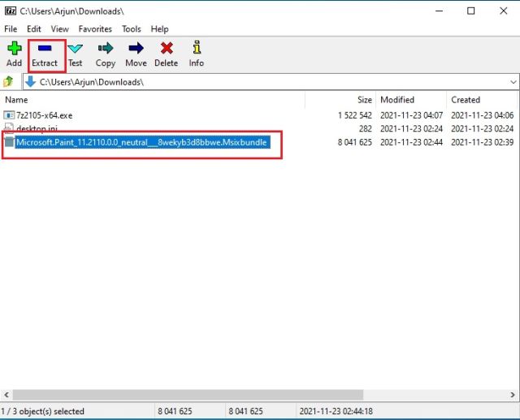The image size is (520, 420).
Task: Open the File menu
Action: point(11,29)
